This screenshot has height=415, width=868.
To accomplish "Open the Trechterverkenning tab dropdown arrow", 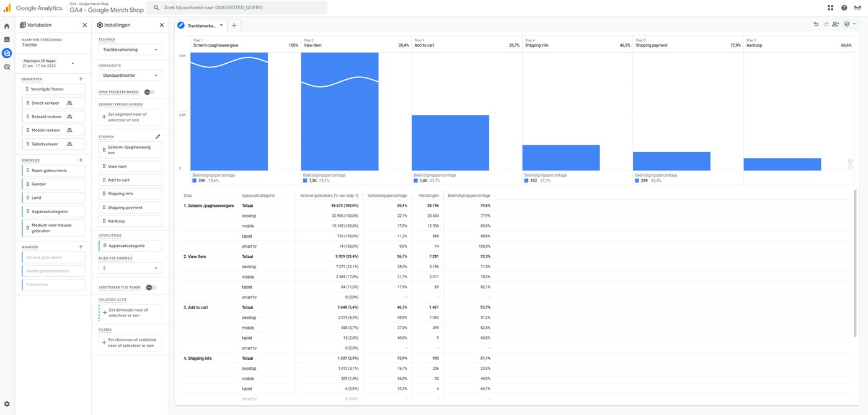I will click(x=221, y=25).
